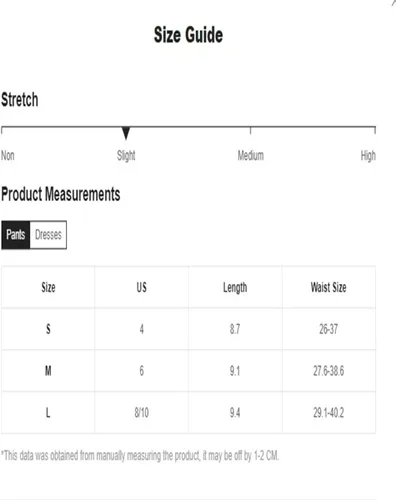Click the 9.4 length cell
This screenshot has height=500, width=396.
[x=235, y=413]
